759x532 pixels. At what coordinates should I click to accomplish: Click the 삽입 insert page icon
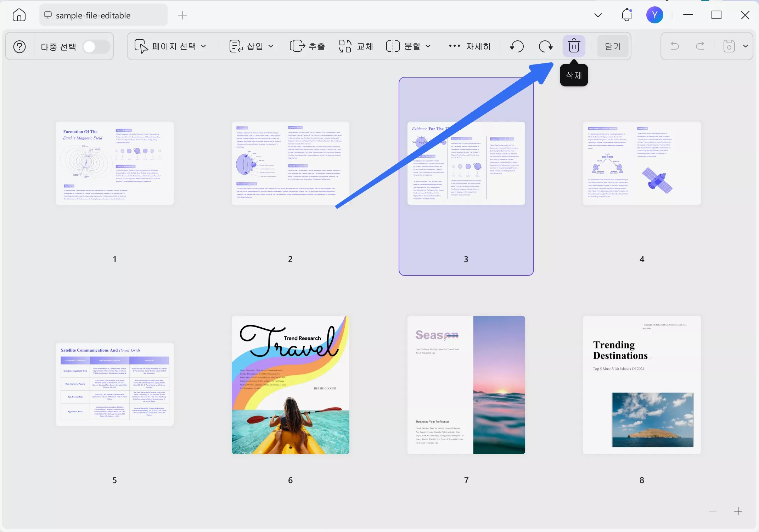point(236,46)
